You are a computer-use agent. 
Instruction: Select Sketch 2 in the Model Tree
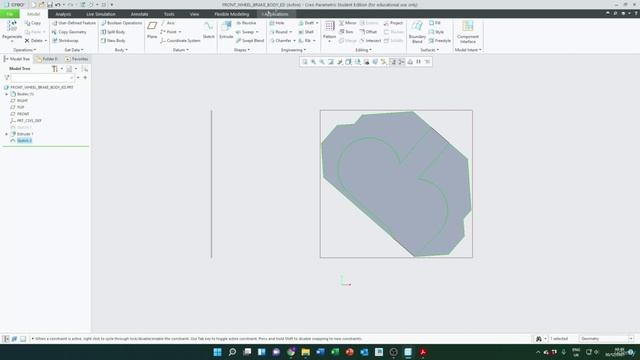[x=21, y=140]
